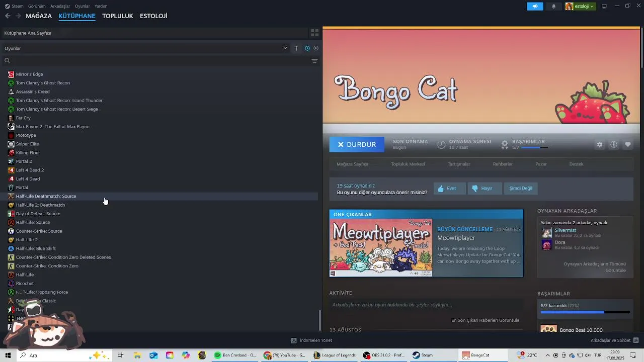Add Bongo Cat to favorites heart
This screenshot has width=644, height=362.
(628, 144)
